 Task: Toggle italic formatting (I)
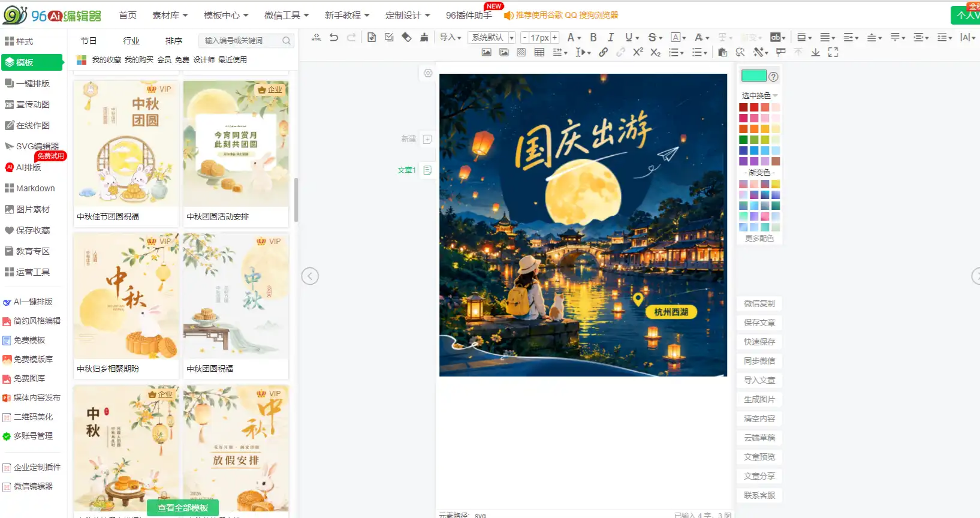(611, 37)
